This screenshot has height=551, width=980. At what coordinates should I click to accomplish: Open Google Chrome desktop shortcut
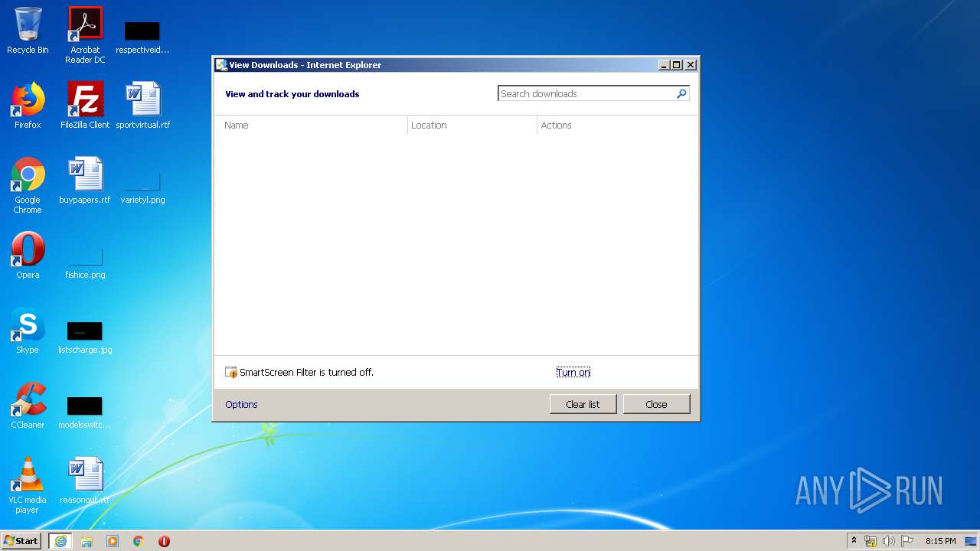(x=28, y=185)
